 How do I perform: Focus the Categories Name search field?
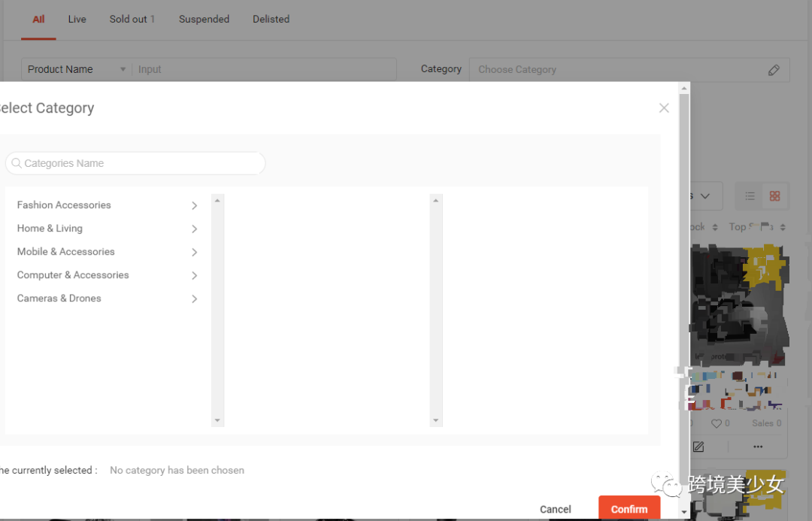[135, 163]
